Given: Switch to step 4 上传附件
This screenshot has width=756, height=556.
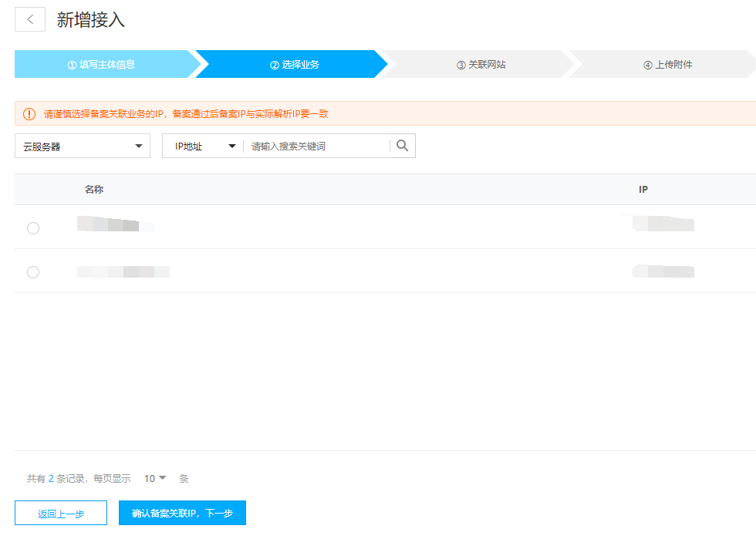Looking at the screenshot, I should pos(668,65).
